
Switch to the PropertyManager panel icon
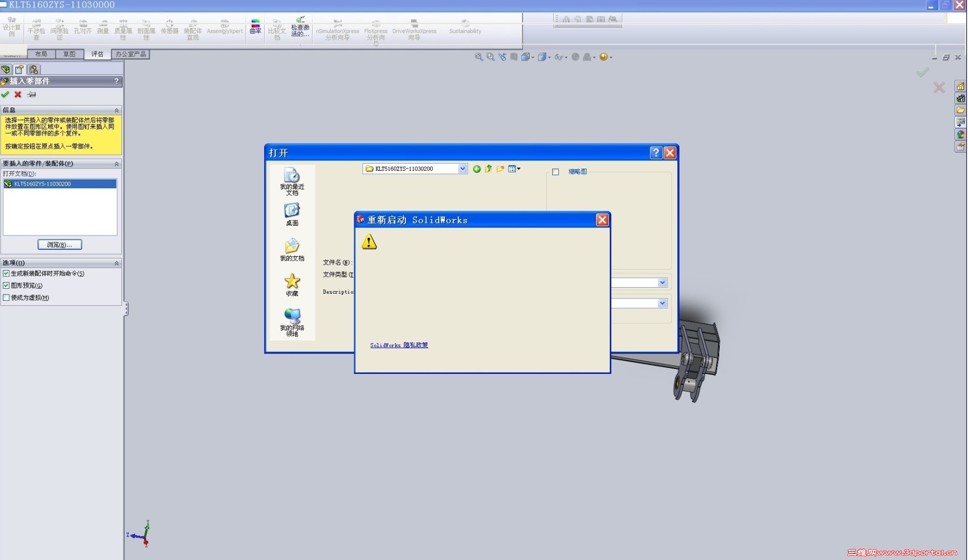pos(20,69)
